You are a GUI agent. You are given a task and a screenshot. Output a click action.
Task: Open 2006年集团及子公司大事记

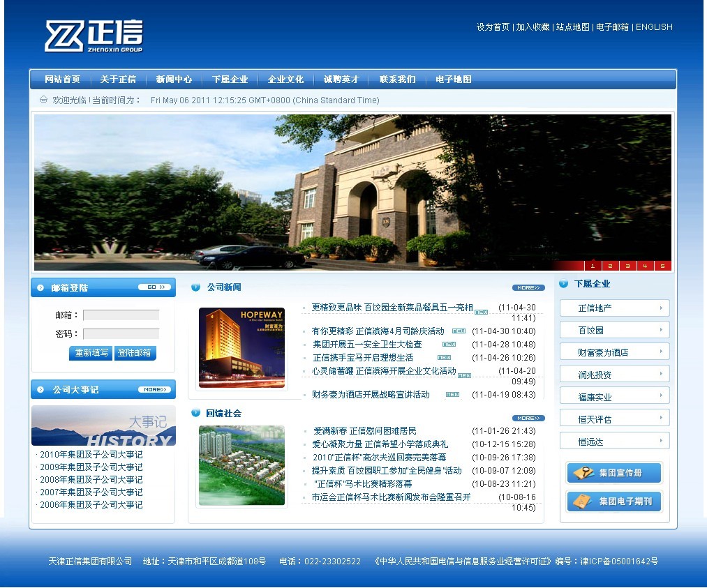(x=91, y=505)
